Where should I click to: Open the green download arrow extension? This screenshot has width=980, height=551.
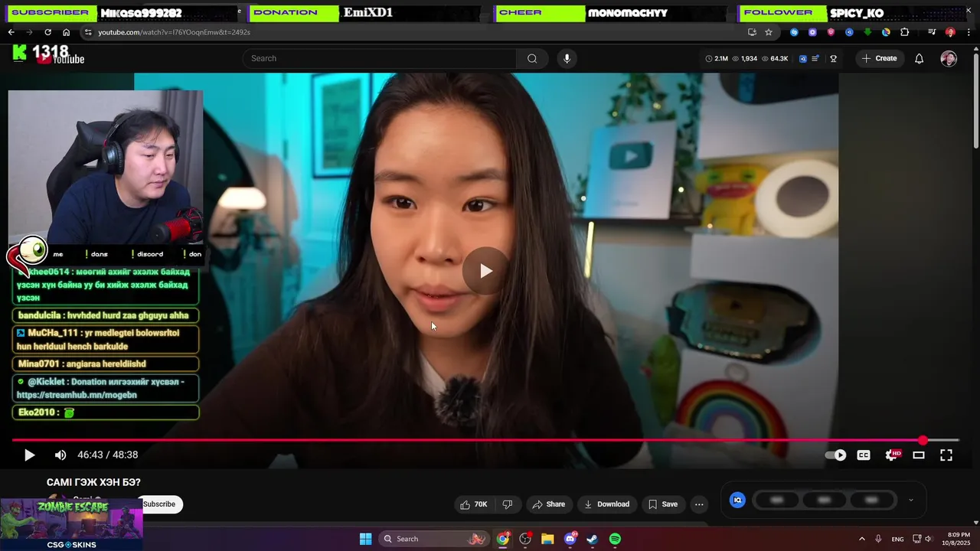tap(867, 32)
